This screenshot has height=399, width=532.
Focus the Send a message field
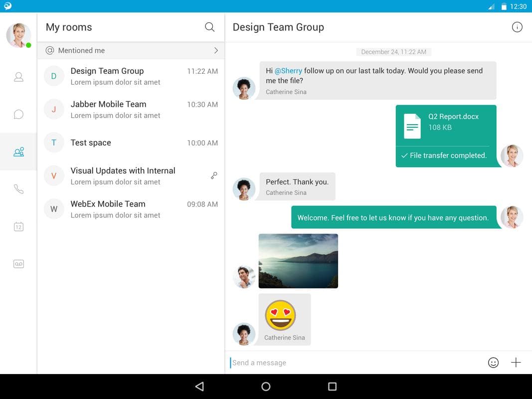click(x=356, y=363)
